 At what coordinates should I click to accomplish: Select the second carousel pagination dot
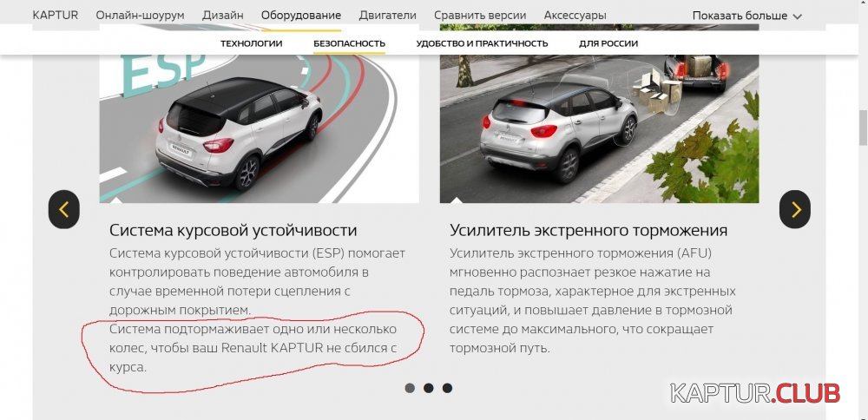tap(429, 388)
